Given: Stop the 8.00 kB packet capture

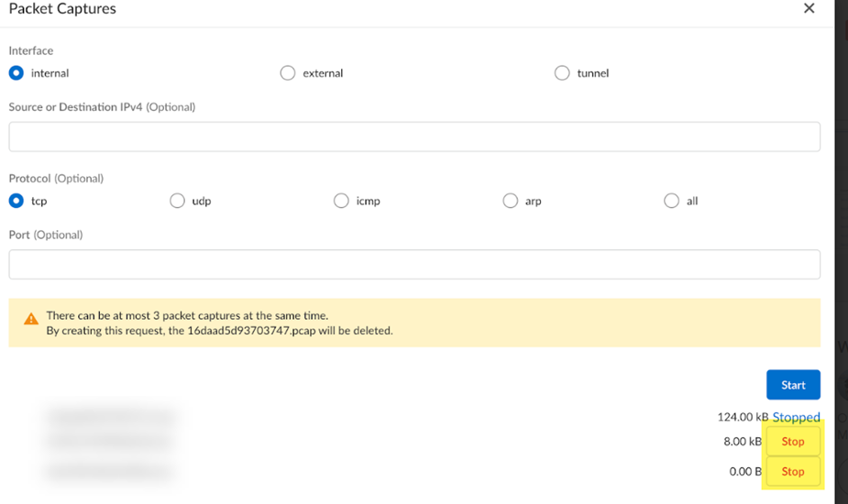Looking at the screenshot, I should (793, 442).
